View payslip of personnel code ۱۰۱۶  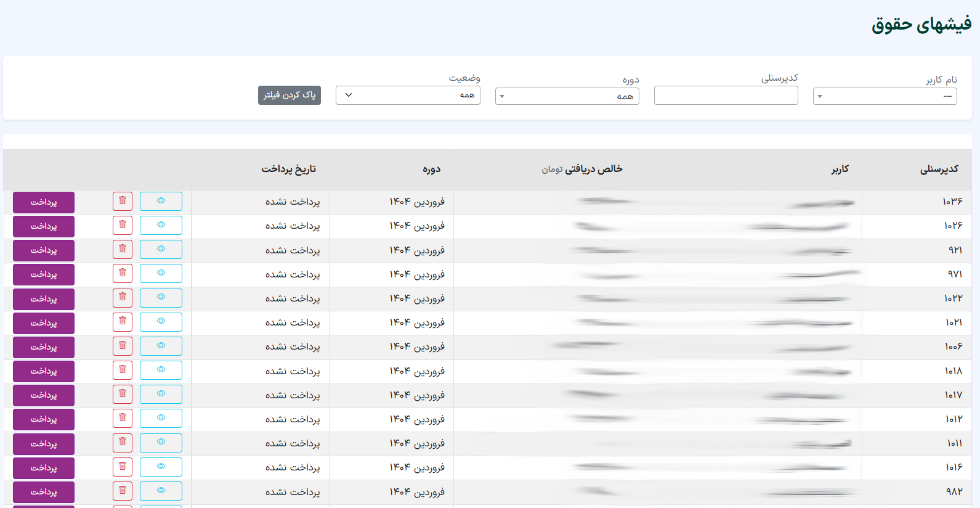click(x=161, y=467)
